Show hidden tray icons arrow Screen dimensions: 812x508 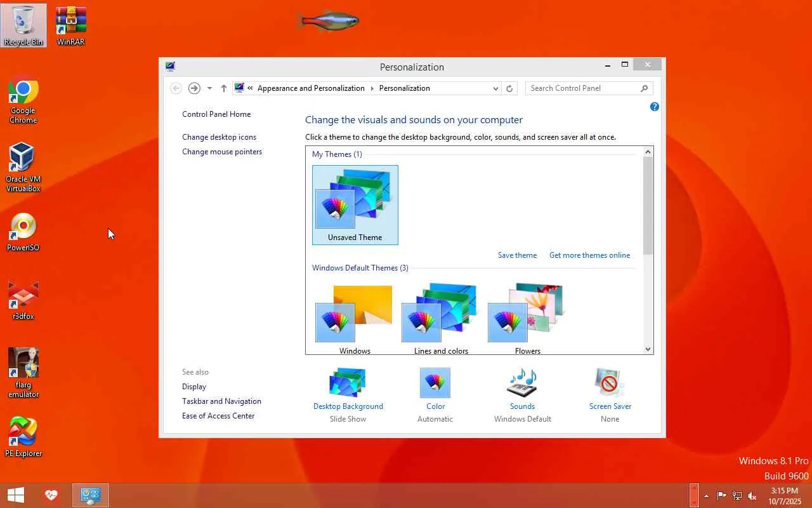[706, 496]
